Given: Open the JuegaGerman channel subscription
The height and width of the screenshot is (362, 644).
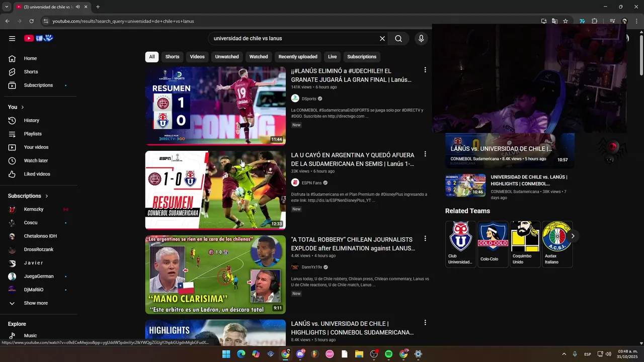Looking at the screenshot, I should point(38,277).
